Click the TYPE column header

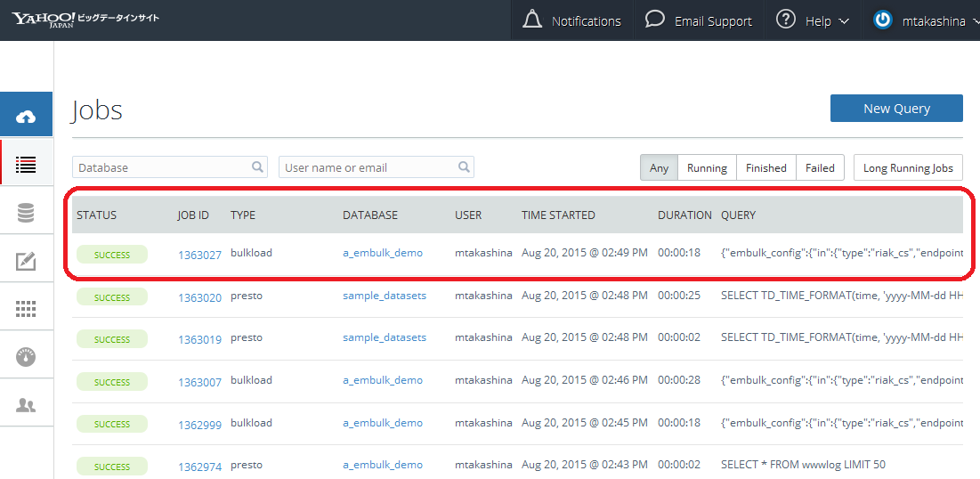tap(242, 215)
